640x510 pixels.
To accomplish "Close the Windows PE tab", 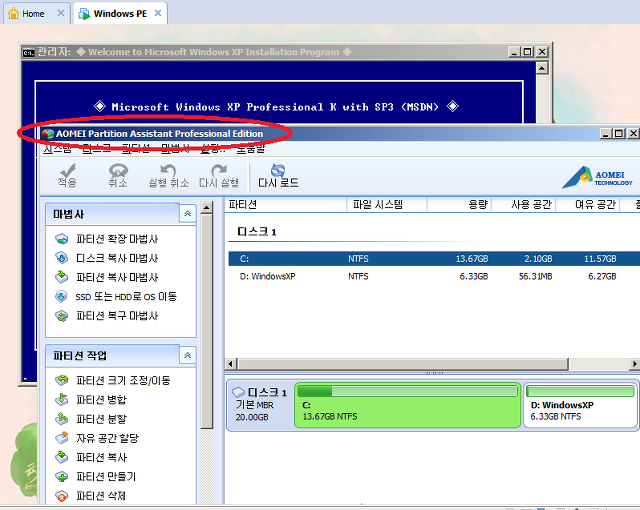I will tap(158, 13).
